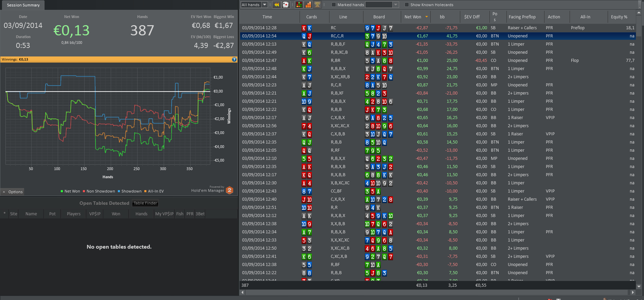Click the Non Showdown red legend swatch
The width and height of the screenshot is (644, 300).
click(84, 191)
